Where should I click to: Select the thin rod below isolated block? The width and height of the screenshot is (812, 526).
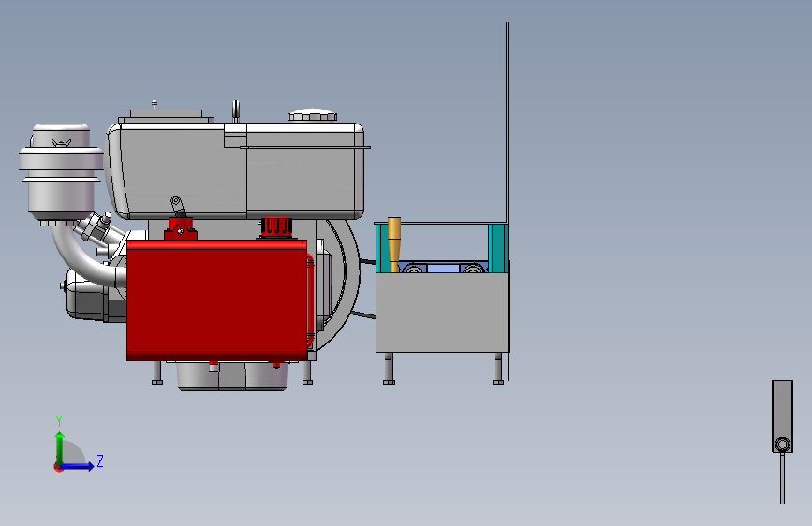tap(782, 477)
